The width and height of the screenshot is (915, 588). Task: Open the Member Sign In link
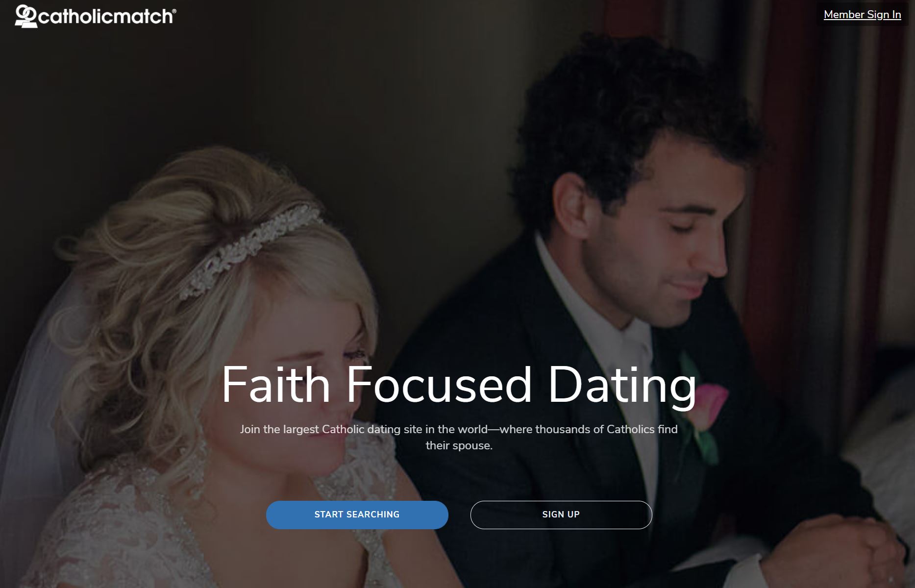[x=862, y=15]
